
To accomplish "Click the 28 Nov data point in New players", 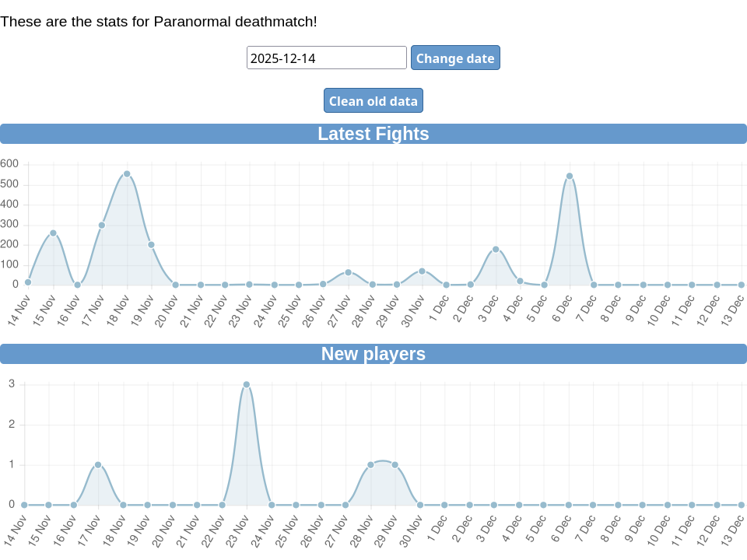I will point(370,465).
